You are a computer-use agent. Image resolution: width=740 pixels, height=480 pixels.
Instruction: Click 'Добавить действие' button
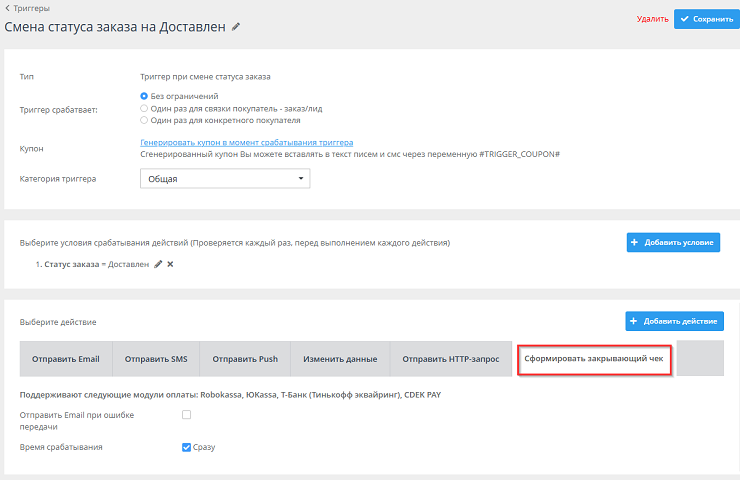pyautogui.click(x=675, y=321)
